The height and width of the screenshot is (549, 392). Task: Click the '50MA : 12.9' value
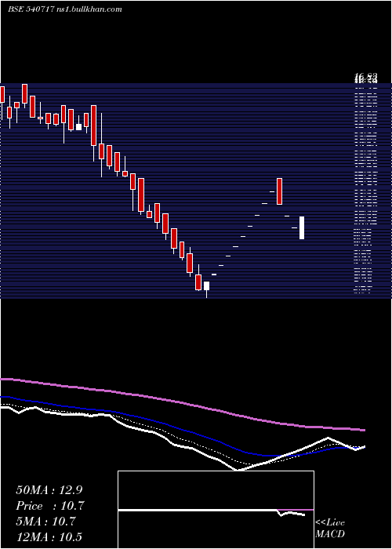point(50,490)
